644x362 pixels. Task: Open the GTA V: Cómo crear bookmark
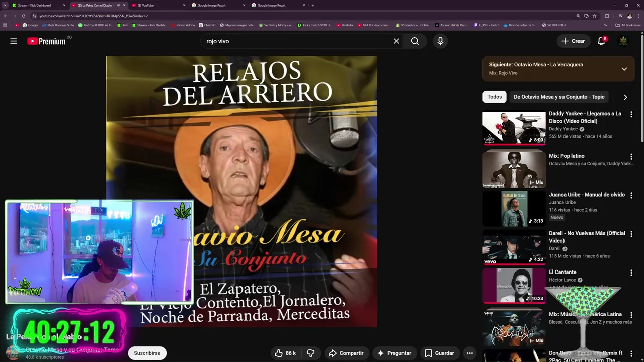(373, 25)
